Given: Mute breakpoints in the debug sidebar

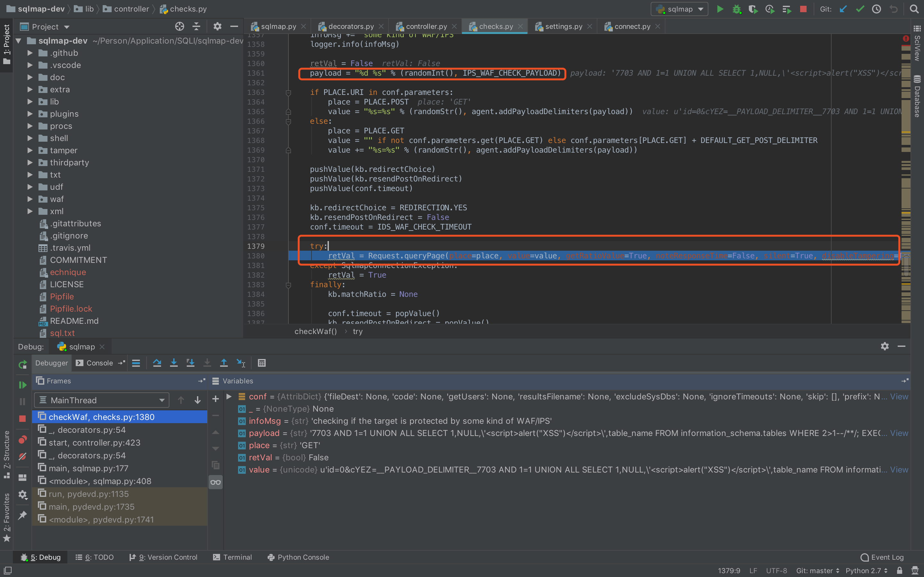Looking at the screenshot, I should tap(22, 456).
